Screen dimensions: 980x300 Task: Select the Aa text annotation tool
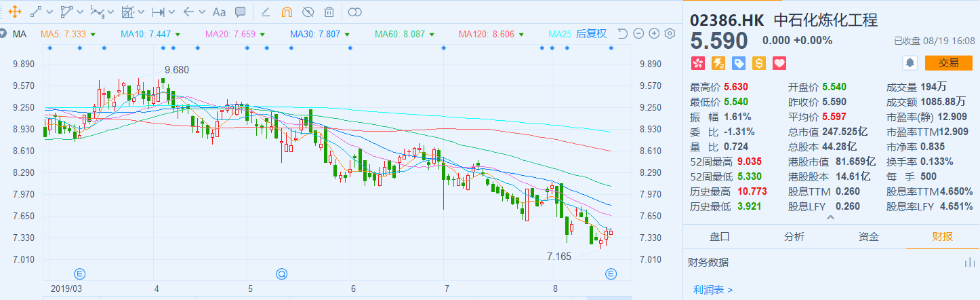[x=219, y=12]
